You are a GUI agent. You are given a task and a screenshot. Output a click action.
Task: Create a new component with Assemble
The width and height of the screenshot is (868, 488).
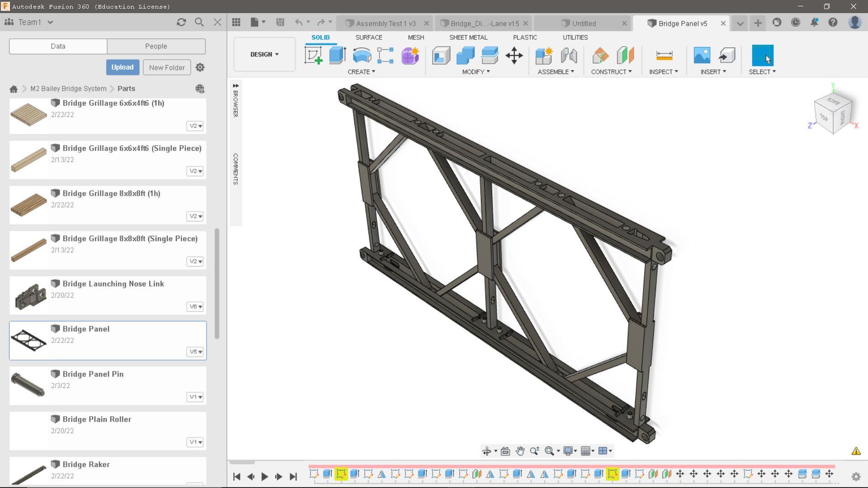point(544,55)
